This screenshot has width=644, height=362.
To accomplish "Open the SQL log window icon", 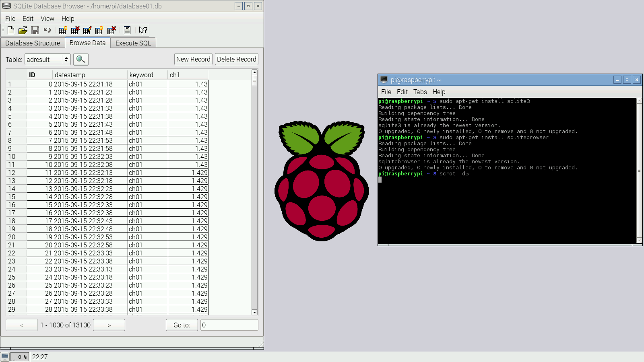I will [127, 30].
